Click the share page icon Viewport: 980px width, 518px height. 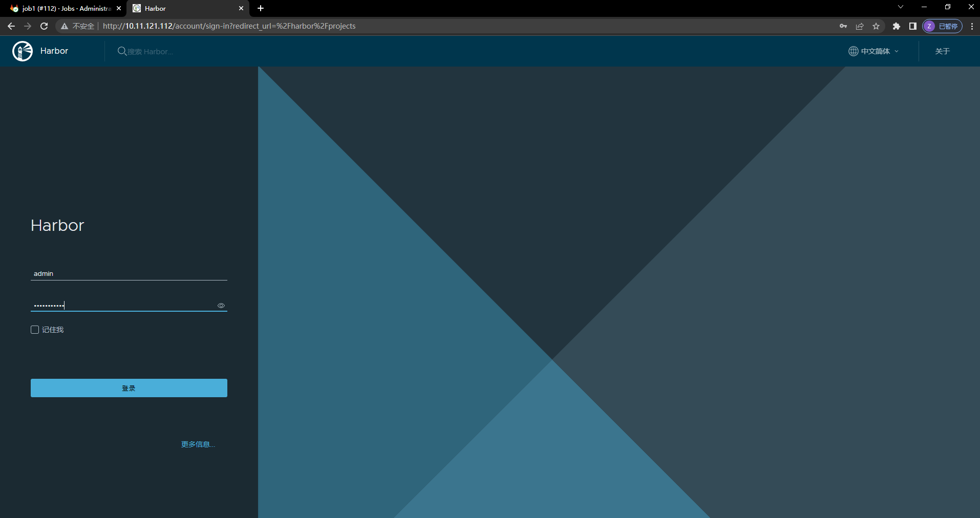pos(860,26)
